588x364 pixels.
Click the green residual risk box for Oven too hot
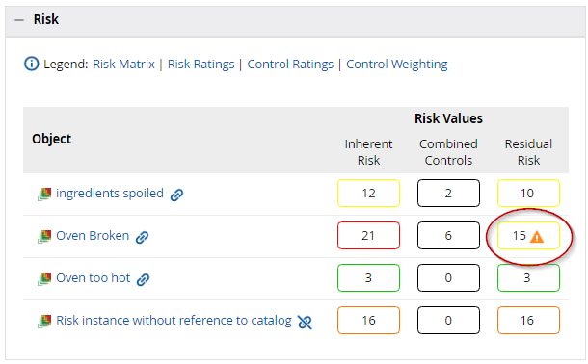pos(528,278)
